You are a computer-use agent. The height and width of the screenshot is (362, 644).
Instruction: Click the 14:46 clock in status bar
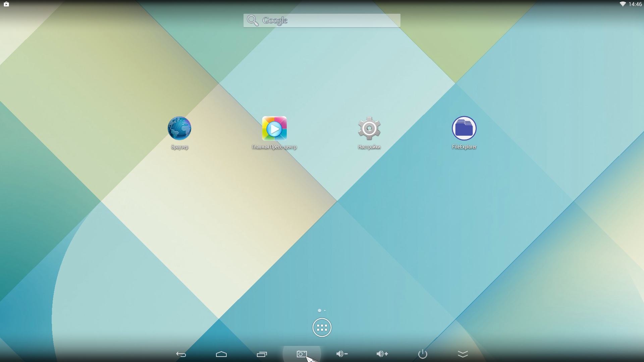[x=635, y=4]
